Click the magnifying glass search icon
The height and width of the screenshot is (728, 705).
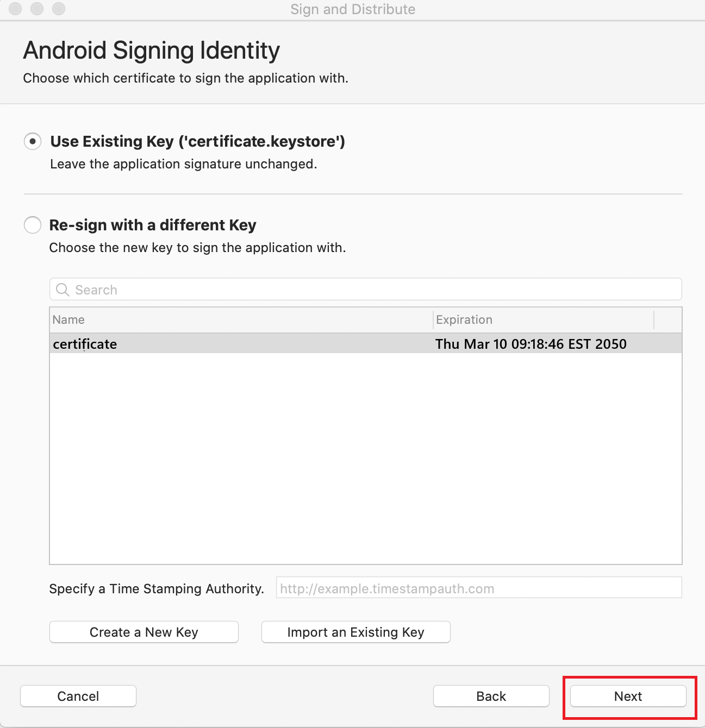[63, 290]
